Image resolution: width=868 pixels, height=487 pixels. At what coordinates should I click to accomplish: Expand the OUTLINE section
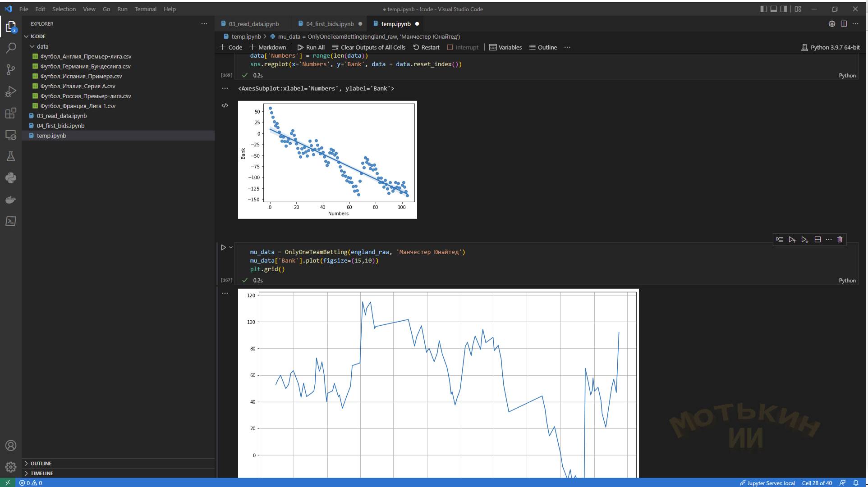tap(41, 464)
